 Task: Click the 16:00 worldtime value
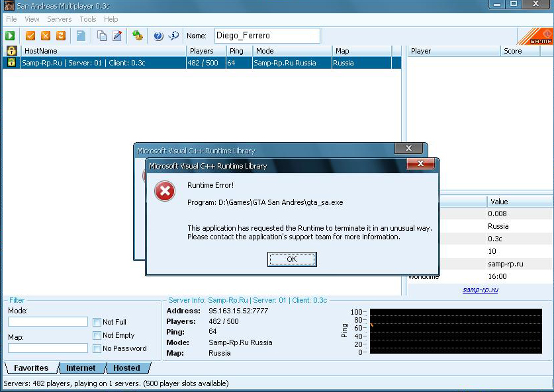497,276
